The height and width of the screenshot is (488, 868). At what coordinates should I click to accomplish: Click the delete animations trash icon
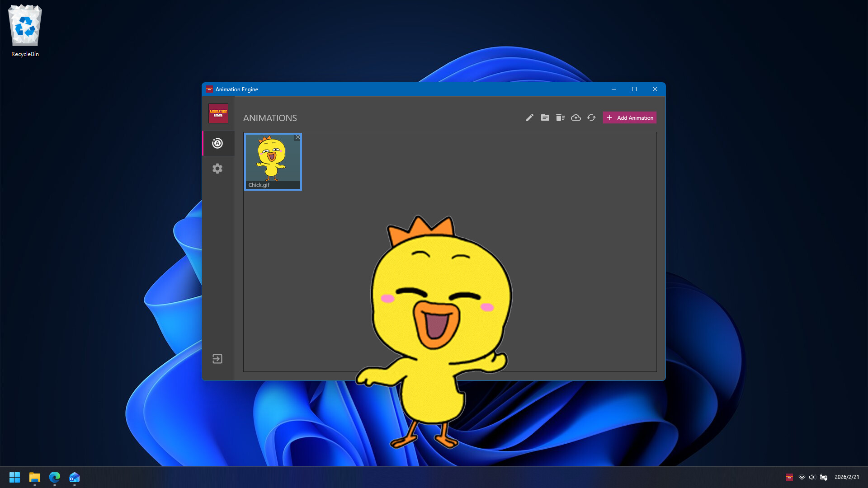pos(560,117)
